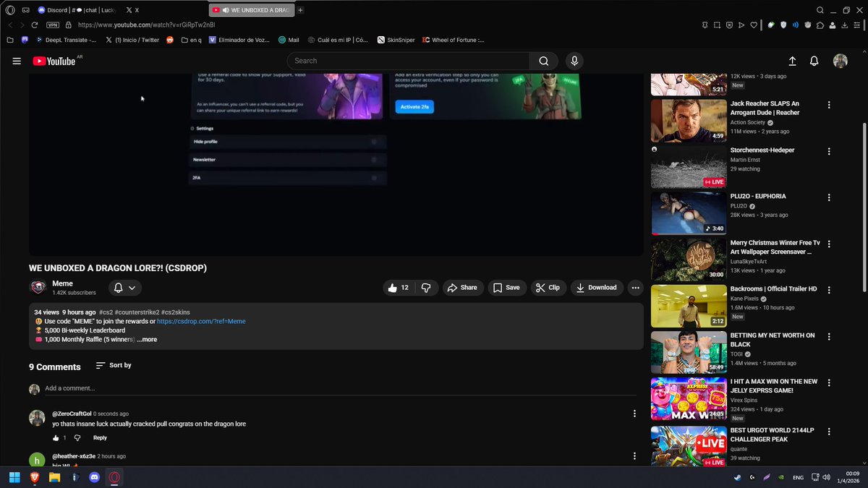Open the 'en q' bookmarks folder
The width and height of the screenshot is (868, 488).
click(191, 40)
